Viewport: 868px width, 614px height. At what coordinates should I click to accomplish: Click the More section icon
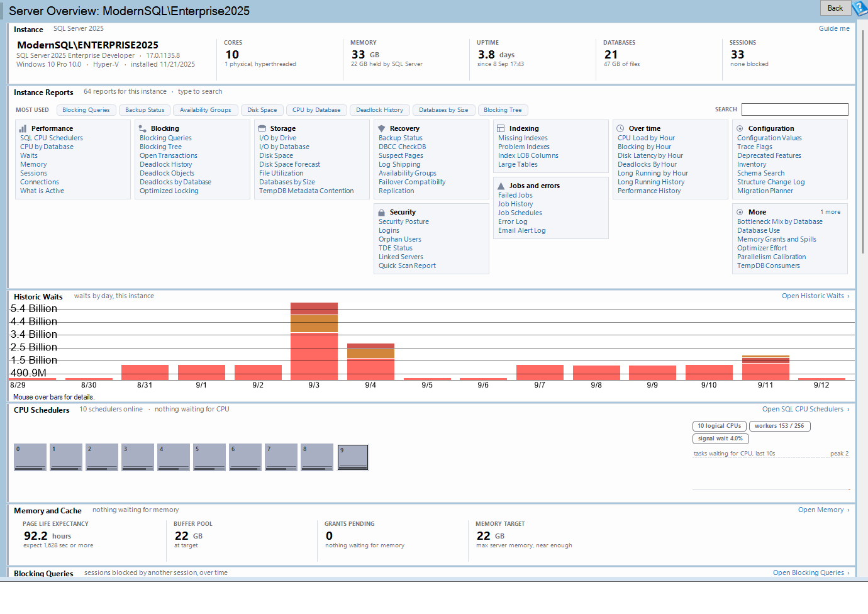click(x=740, y=212)
